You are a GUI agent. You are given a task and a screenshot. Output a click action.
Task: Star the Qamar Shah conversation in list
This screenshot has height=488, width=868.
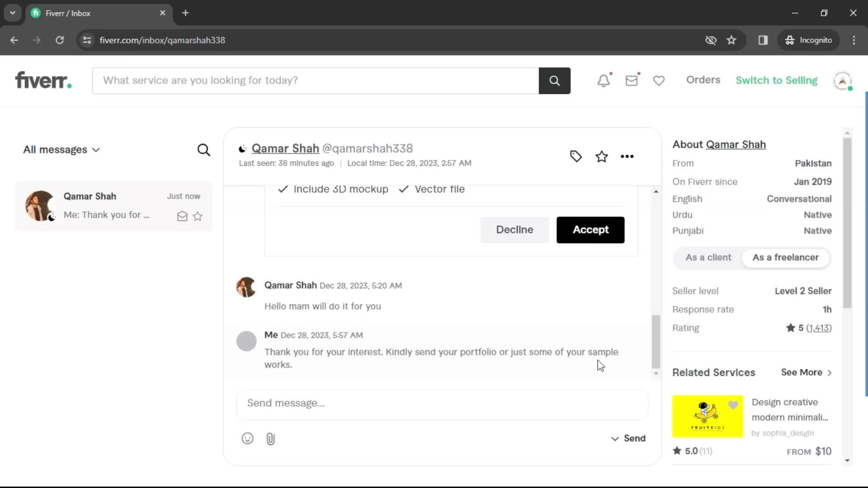[198, 216]
